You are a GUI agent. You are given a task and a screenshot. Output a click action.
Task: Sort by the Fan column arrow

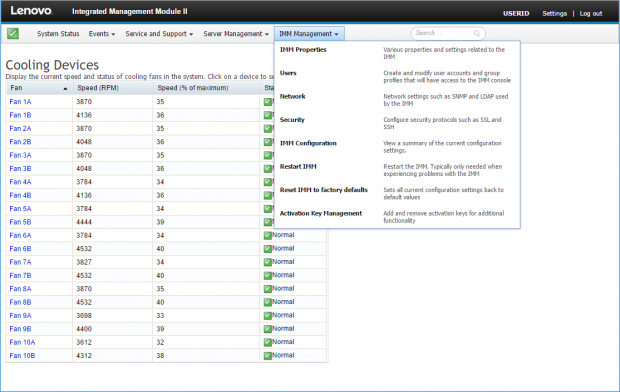[x=65, y=89]
